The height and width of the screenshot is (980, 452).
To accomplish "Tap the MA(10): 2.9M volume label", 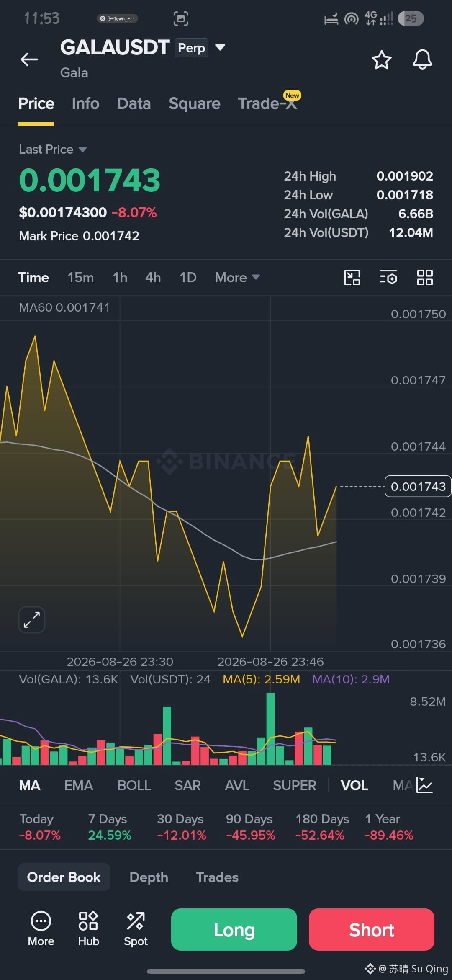I will pos(351,679).
